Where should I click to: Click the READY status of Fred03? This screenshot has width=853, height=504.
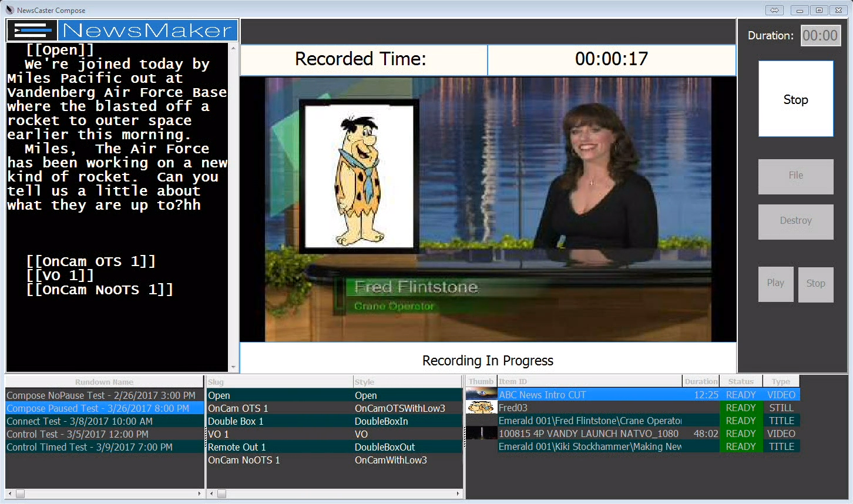[x=741, y=408]
